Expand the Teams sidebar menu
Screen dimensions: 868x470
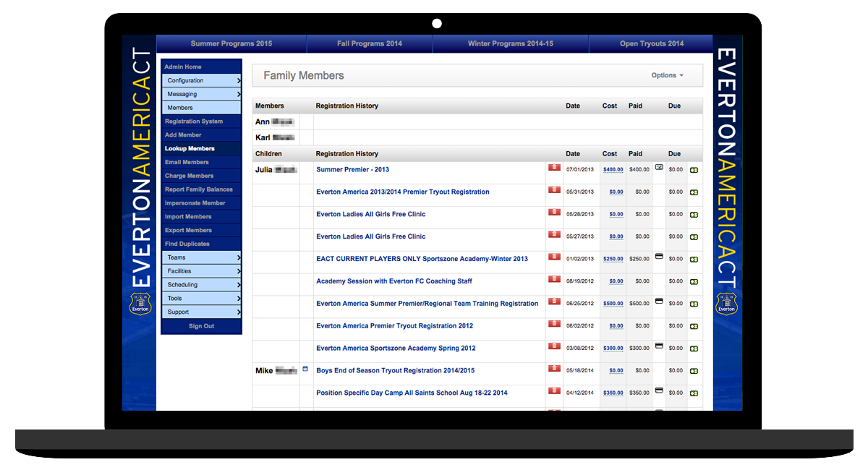(x=201, y=257)
